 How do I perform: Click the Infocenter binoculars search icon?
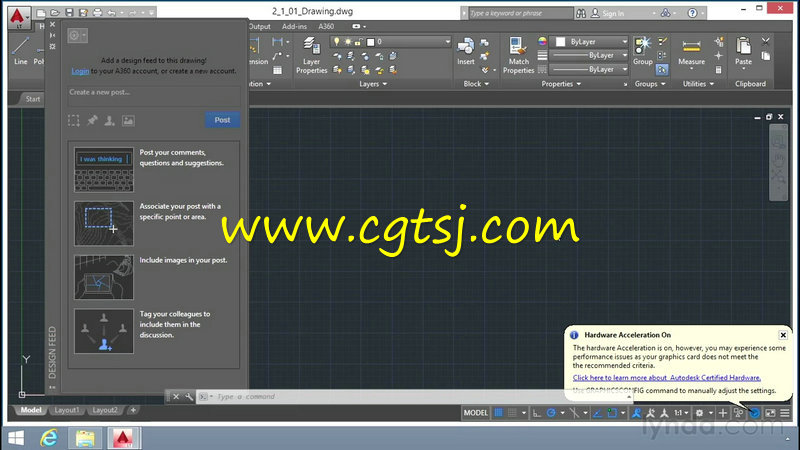[x=581, y=13]
